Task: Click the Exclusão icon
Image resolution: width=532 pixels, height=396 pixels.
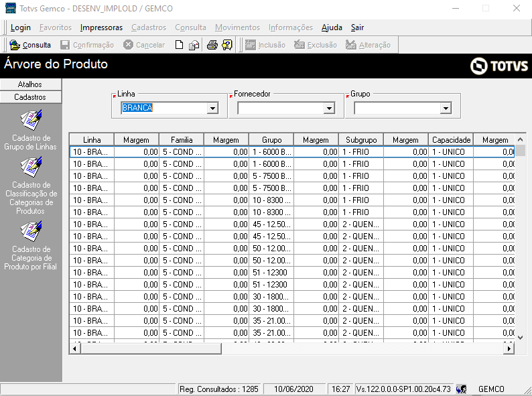Action: (300, 45)
